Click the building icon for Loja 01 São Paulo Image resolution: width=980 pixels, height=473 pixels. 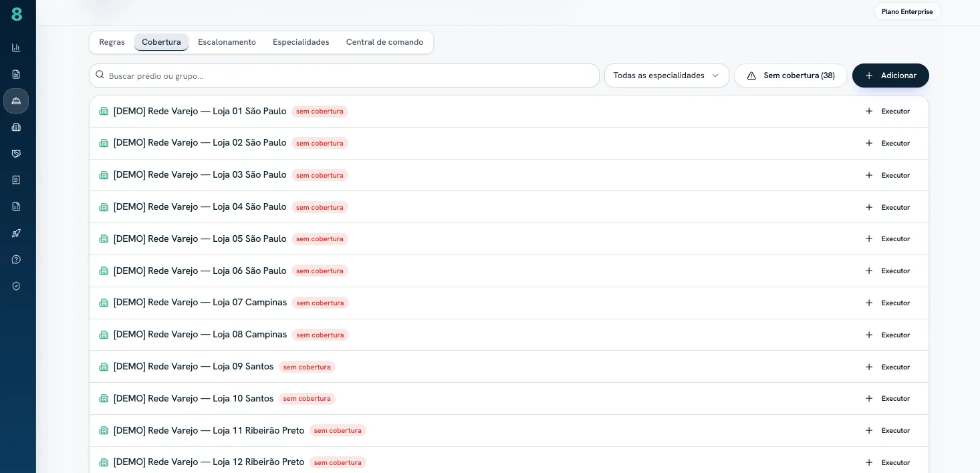(104, 112)
